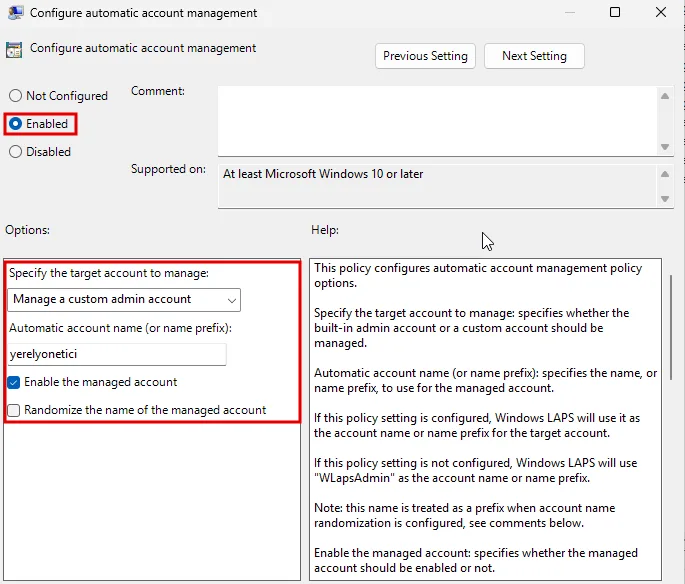
Task: Click the 'Comment:' label
Action: point(158,91)
